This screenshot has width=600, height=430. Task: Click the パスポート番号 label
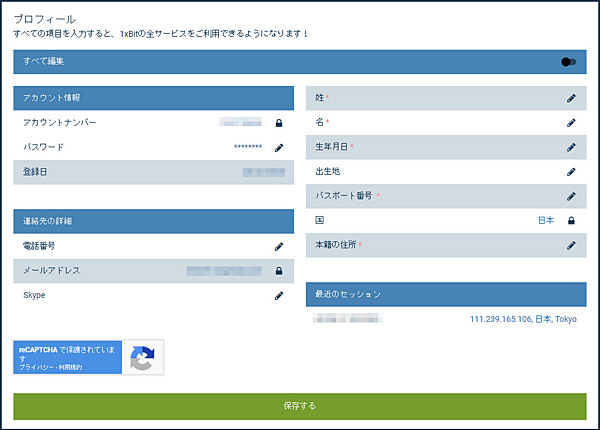click(344, 195)
